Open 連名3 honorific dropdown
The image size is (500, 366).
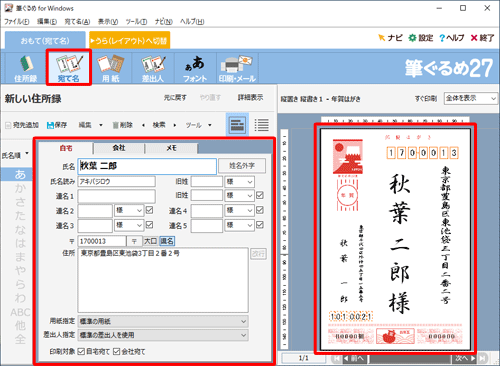pos(129,225)
